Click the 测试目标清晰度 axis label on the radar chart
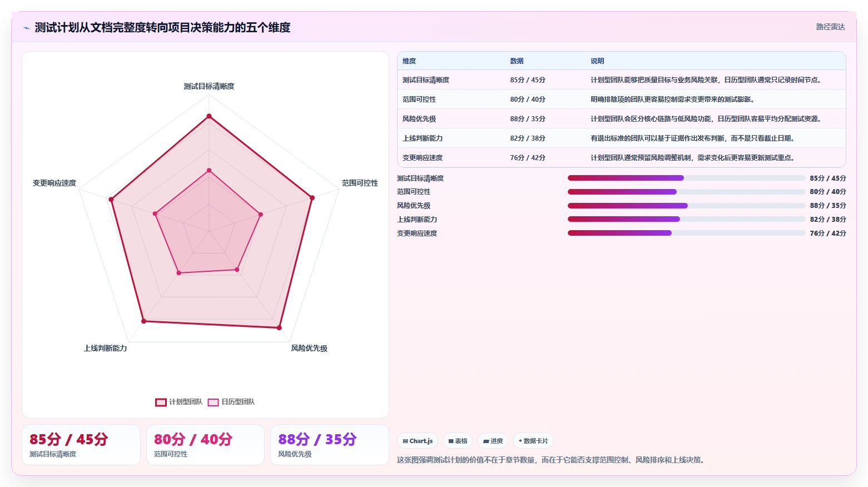Image resolution: width=868 pixels, height=487 pixels. tap(209, 86)
